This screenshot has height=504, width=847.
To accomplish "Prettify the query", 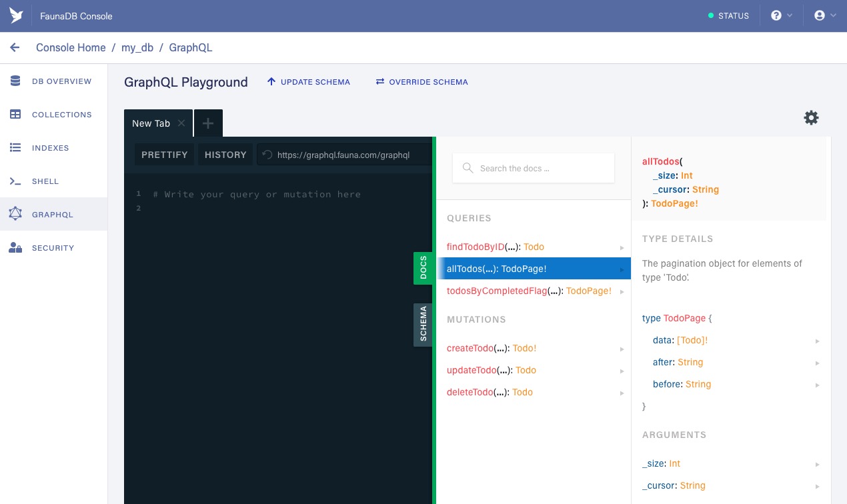I will pos(165,155).
